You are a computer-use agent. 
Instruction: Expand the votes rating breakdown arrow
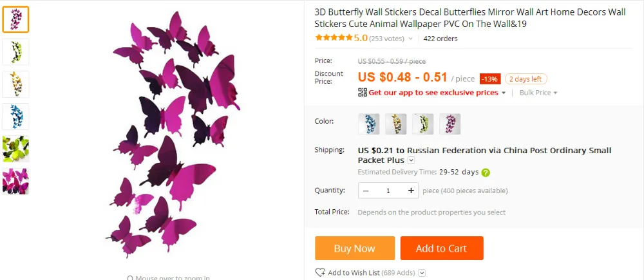410,39
